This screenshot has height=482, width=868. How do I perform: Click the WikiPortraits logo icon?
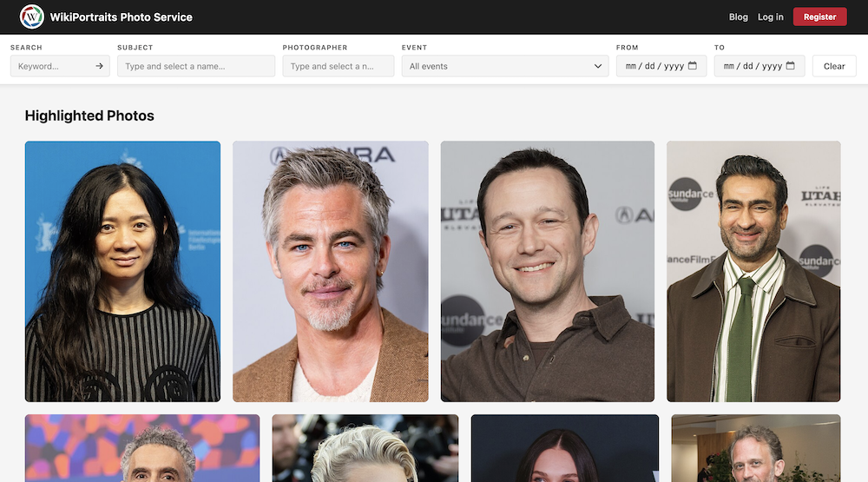click(31, 17)
